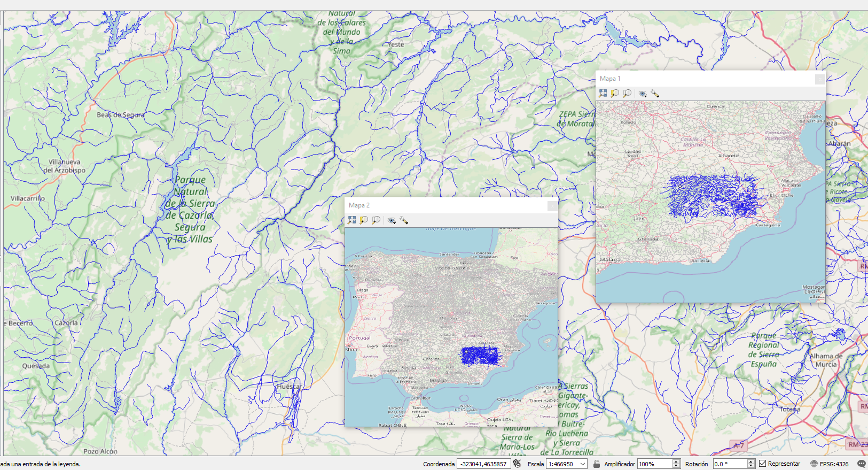Increase the Amplificador magnifier value

[x=676, y=461]
